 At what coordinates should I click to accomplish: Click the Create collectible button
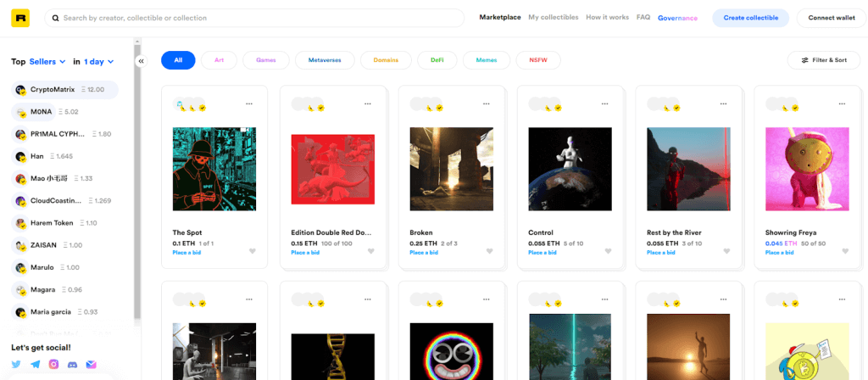pos(749,18)
